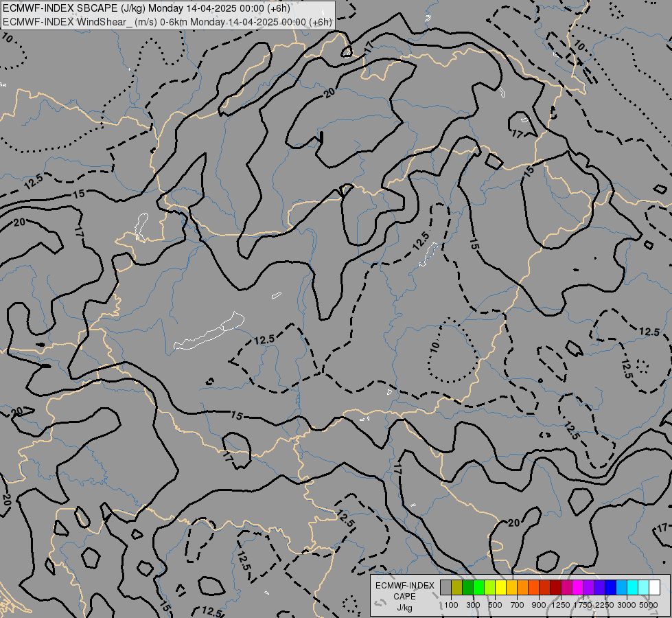The height and width of the screenshot is (618, 672).
Task: Select the bright cyan legend swatch
Action: [632, 587]
